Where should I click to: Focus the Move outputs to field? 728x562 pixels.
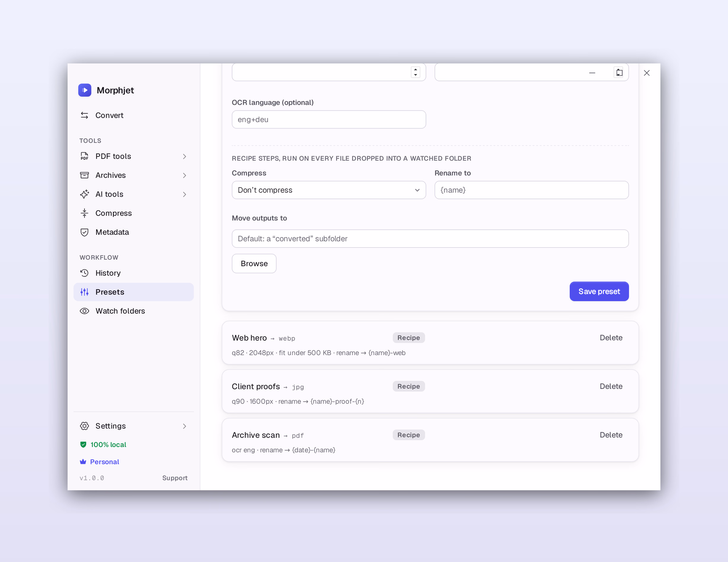tap(430, 239)
